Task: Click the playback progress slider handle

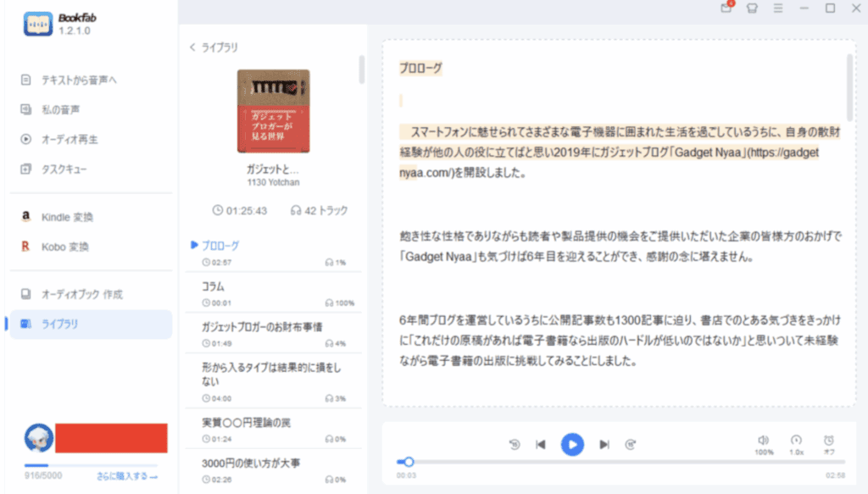Action: [409, 462]
